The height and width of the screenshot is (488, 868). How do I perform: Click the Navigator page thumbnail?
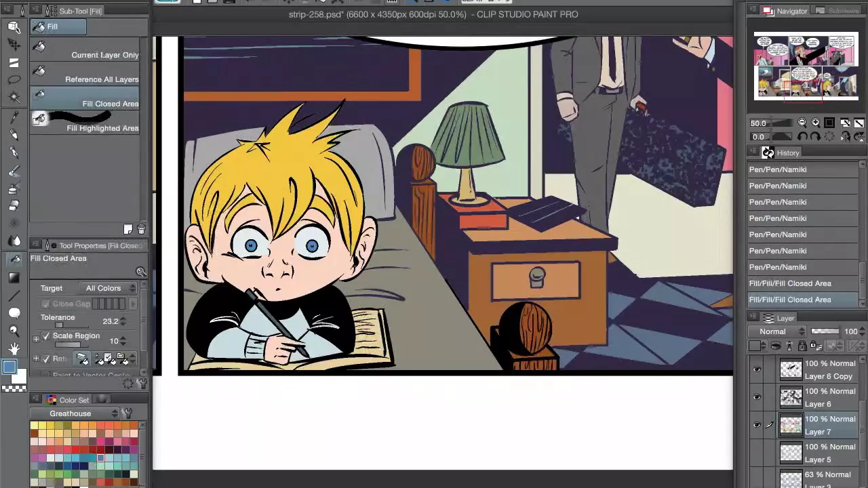pos(806,66)
